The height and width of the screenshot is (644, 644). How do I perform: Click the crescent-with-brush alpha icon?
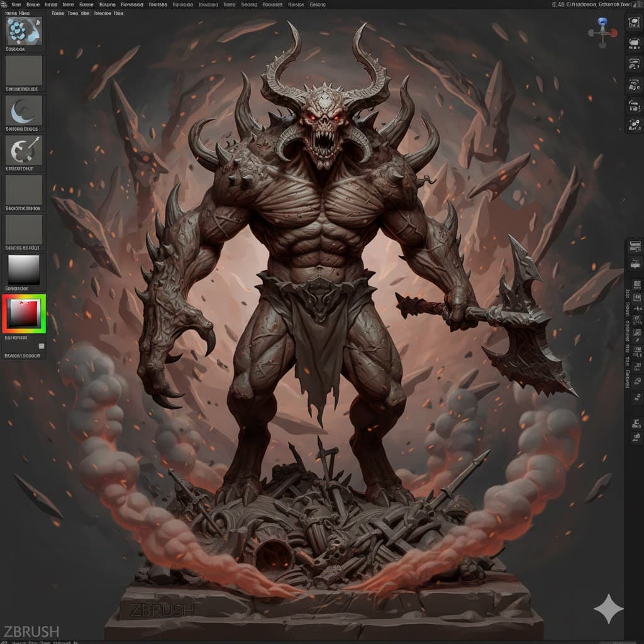click(x=24, y=150)
